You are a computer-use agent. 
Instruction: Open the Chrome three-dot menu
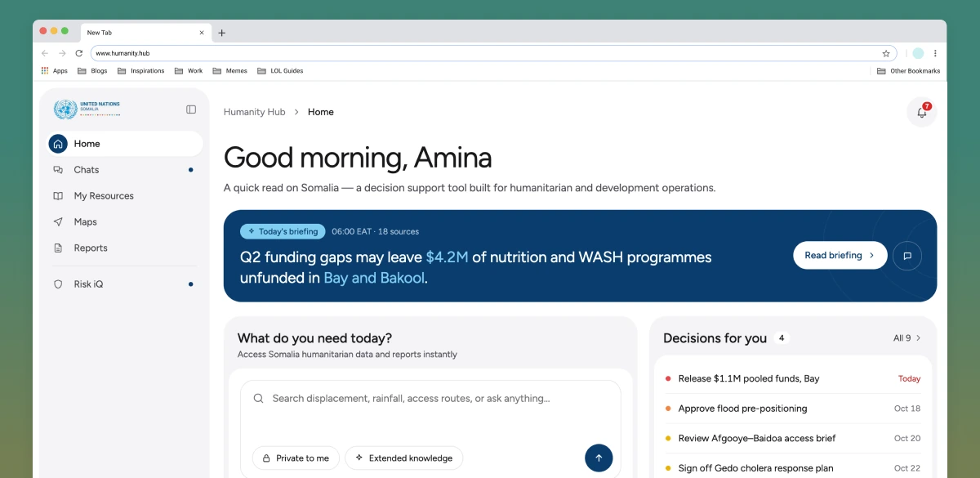935,53
